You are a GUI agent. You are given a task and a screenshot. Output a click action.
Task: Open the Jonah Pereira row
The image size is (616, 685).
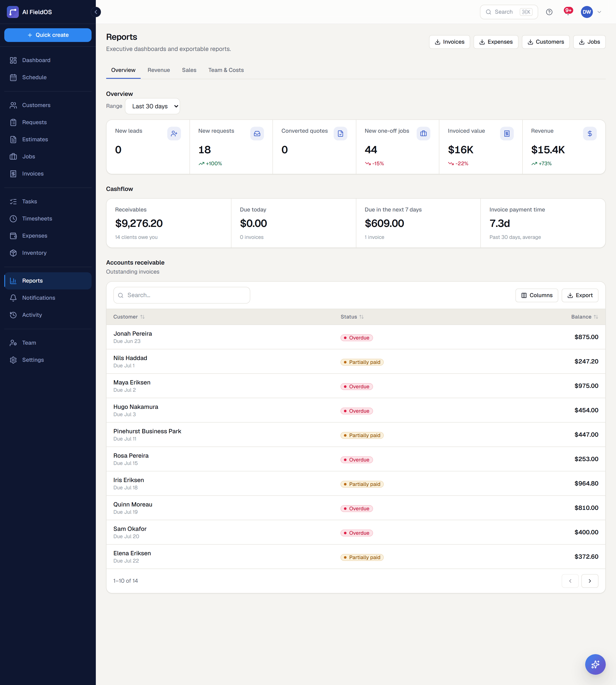point(355,337)
